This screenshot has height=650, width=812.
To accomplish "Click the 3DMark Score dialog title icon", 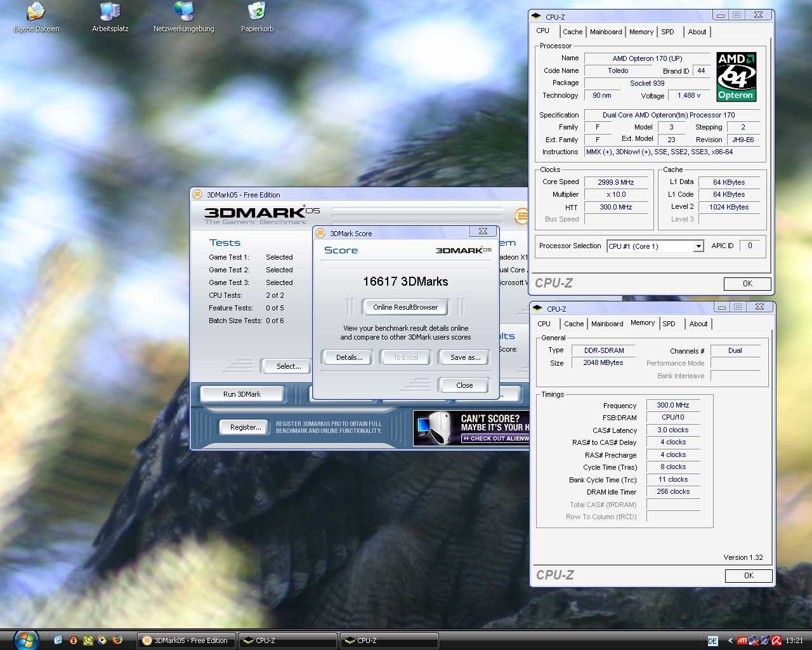I will (320, 233).
